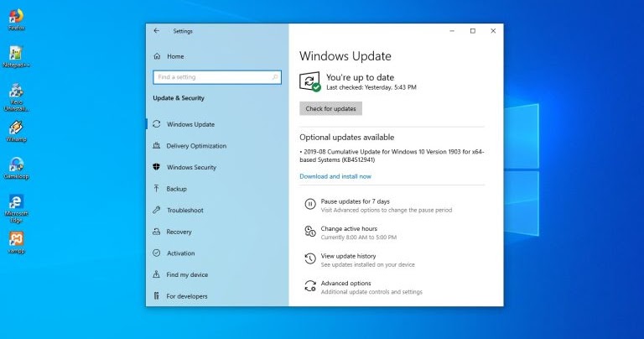This screenshot has width=644, height=339.
Task: Open Delivery Optimization settings
Action: [196, 145]
